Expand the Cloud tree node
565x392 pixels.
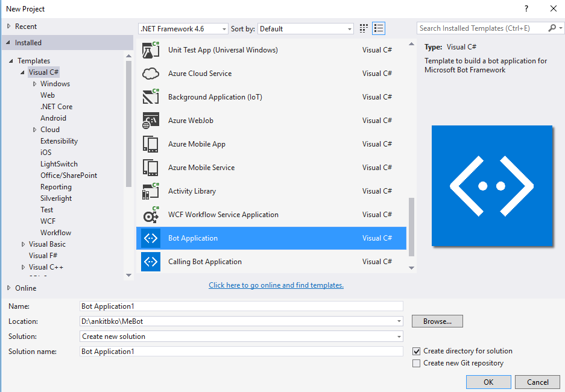pos(34,130)
